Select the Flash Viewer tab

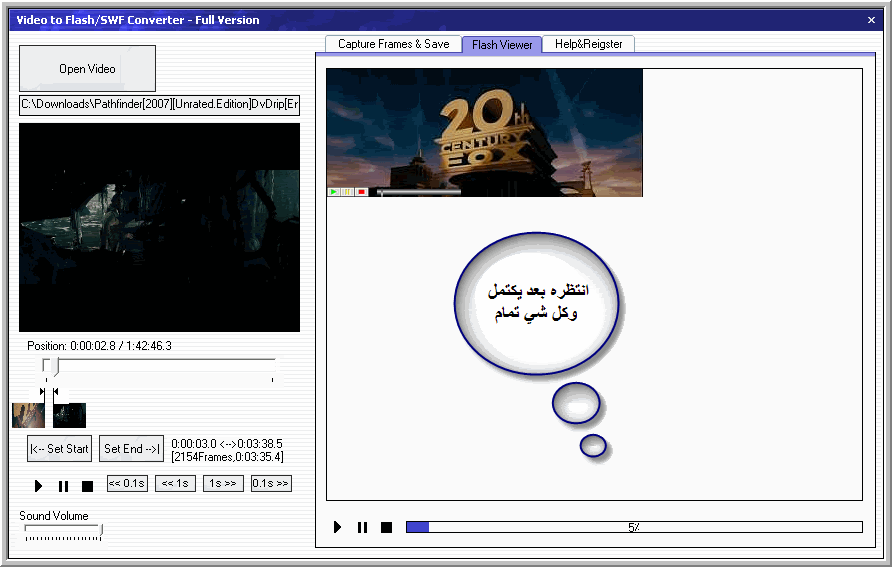click(502, 44)
